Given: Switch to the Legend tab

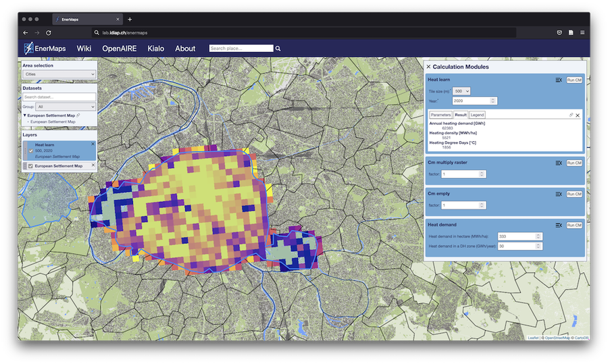Looking at the screenshot, I should tap(477, 115).
